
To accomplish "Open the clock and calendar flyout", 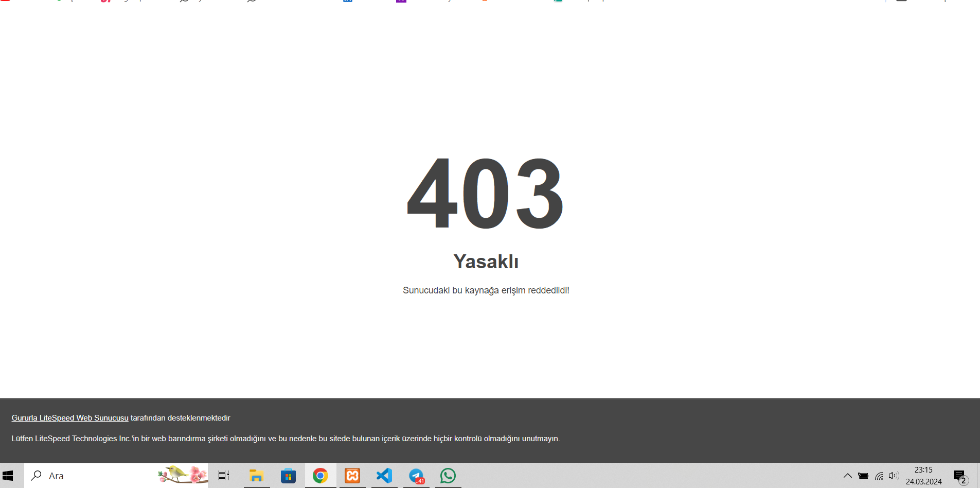I will 923,476.
